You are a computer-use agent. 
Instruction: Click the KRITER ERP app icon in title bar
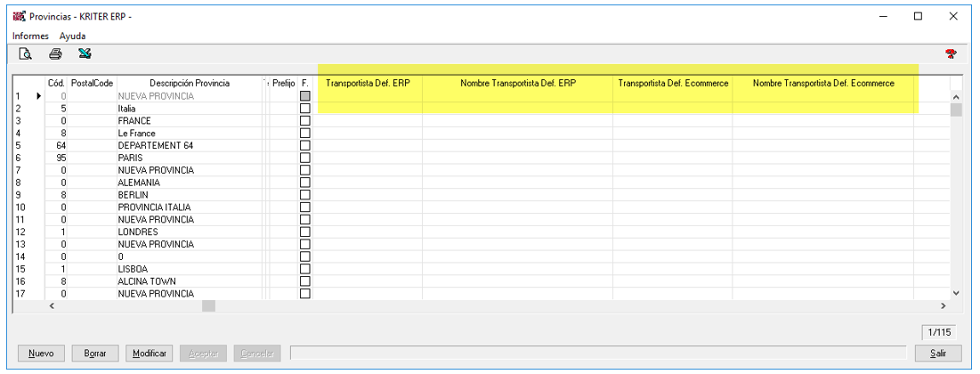(19, 16)
